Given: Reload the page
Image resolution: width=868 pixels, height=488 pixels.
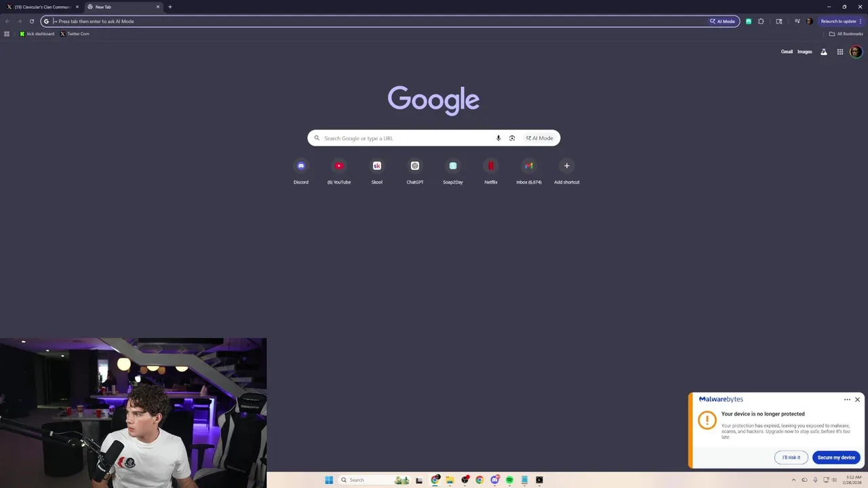Looking at the screenshot, I should tap(31, 21).
